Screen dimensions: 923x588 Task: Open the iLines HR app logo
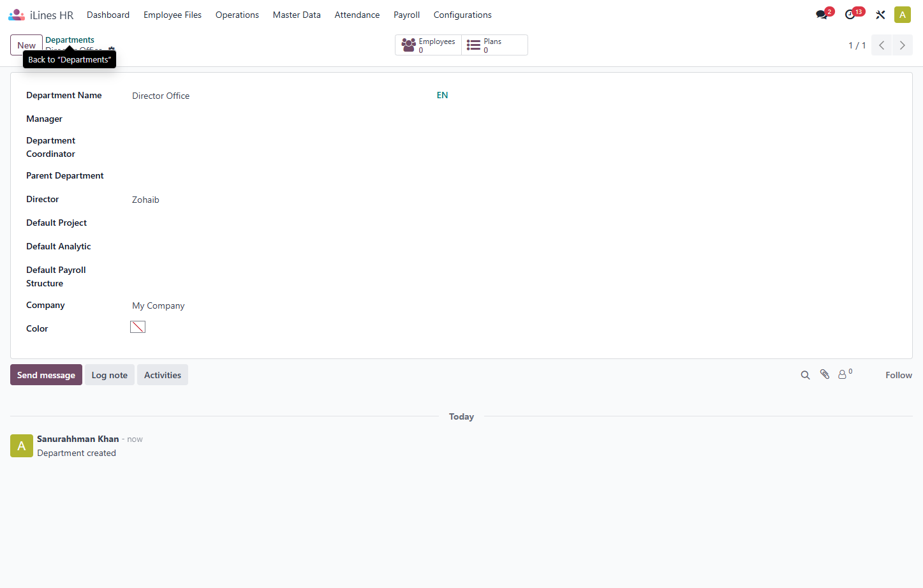[x=17, y=15]
